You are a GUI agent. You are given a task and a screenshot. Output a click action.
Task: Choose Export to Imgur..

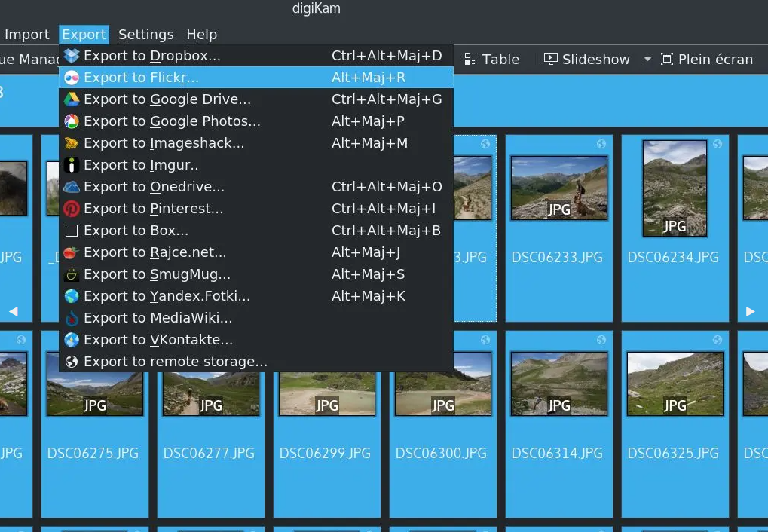tap(256, 165)
